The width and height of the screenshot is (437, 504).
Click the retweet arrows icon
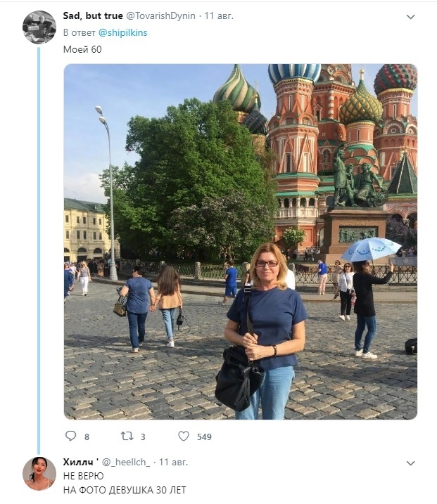click(x=127, y=436)
